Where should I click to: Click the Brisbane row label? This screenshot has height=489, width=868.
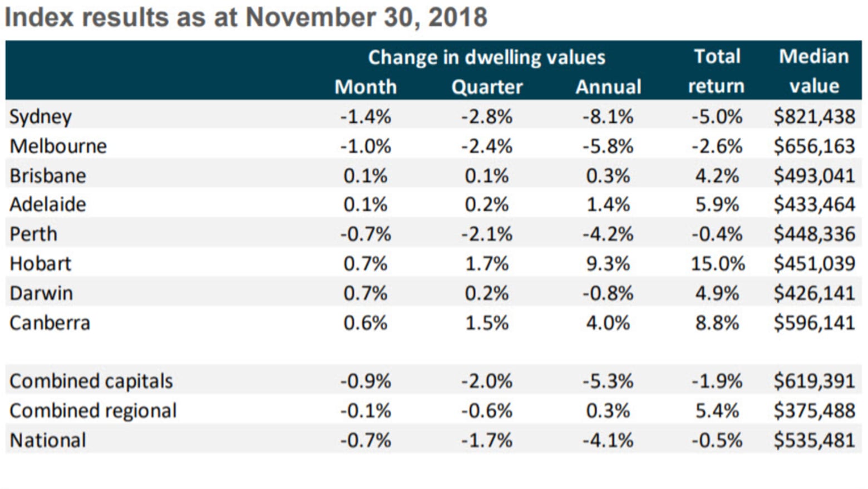coord(48,176)
